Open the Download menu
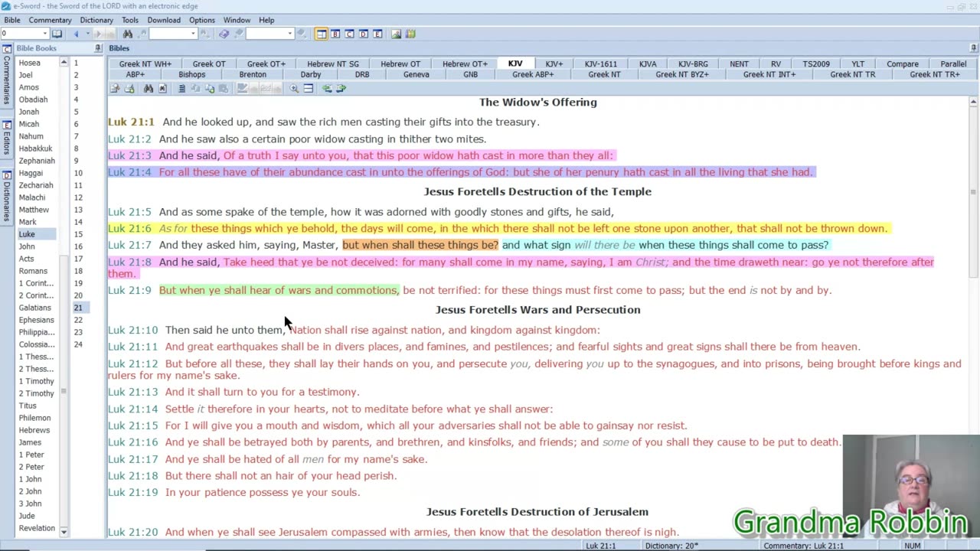The image size is (980, 551). [x=164, y=20]
